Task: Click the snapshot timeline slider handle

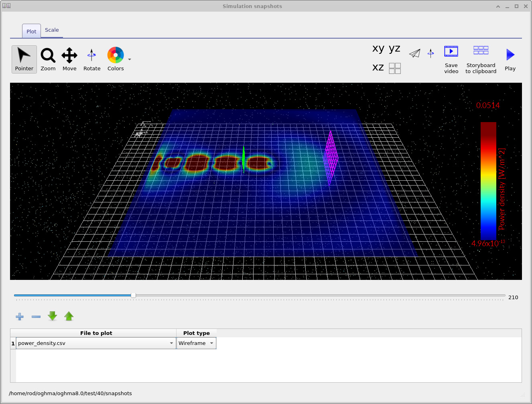Action: (x=133, y=295)
